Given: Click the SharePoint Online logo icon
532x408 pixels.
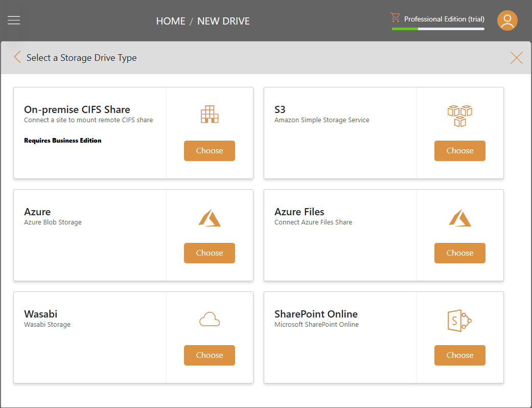Looking at the screenshot, I should (460, 321).
